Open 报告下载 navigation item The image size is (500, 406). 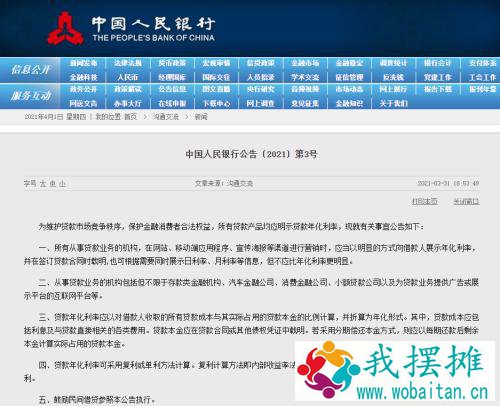[438, 89]
